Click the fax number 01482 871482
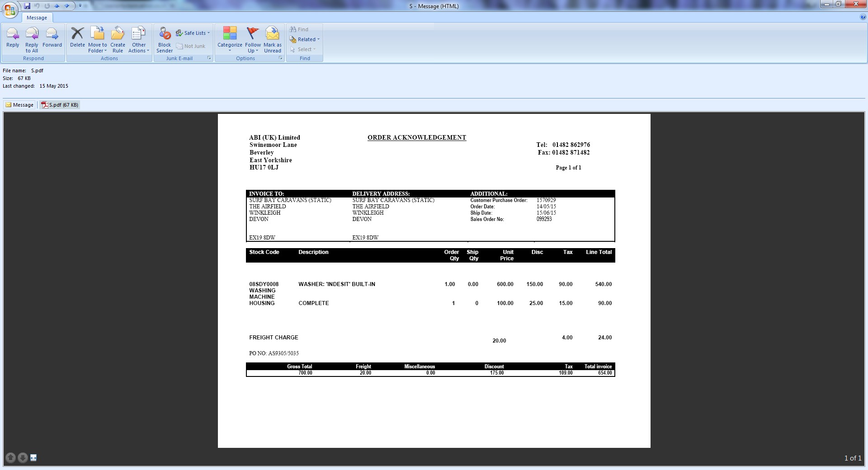The width and height of the screenshot is (868, 470). pyautogui.click(x=571, y=153)
